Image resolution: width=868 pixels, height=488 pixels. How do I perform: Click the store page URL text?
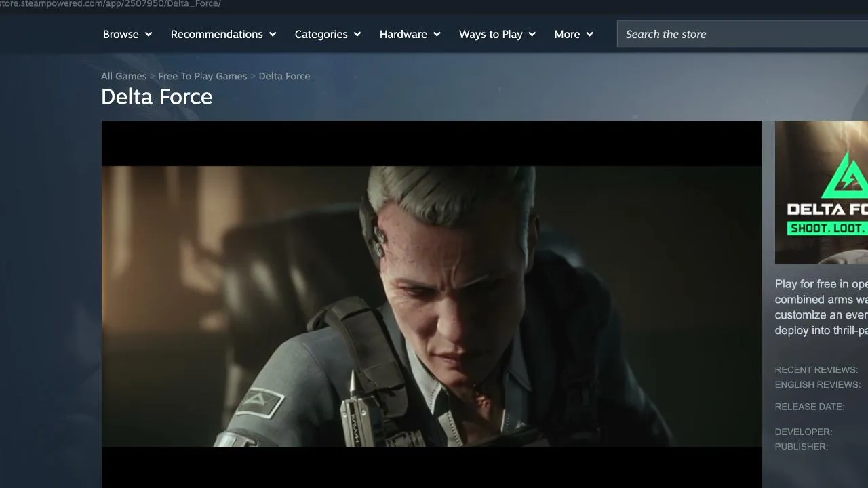tap(111, 4)
